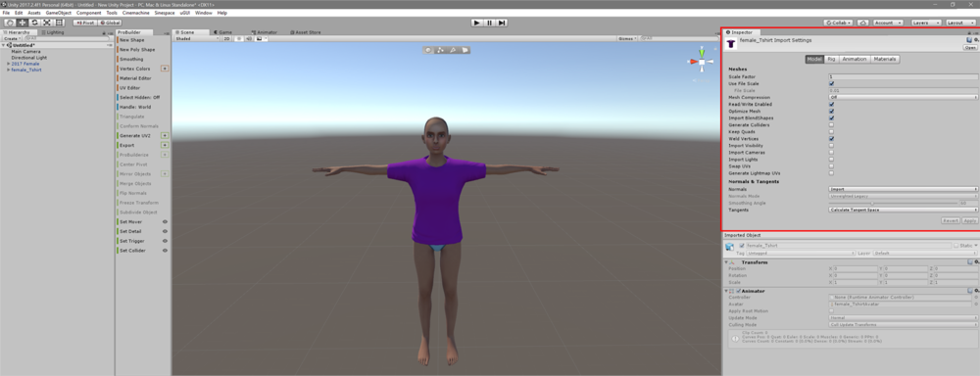Open Generate UV2 options plus icon

pyautogui.click(x=165, y=135)
